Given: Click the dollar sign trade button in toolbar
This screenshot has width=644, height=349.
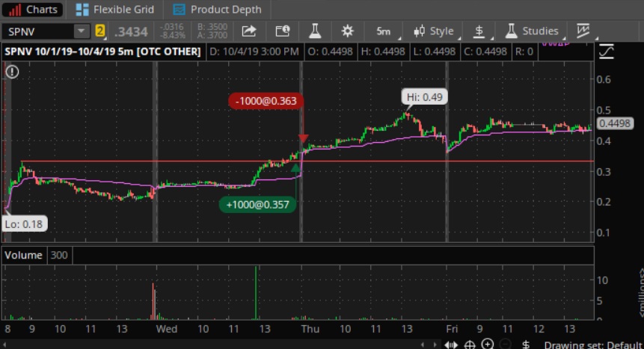Looking at the screenshot, I should tap(479, 31).
